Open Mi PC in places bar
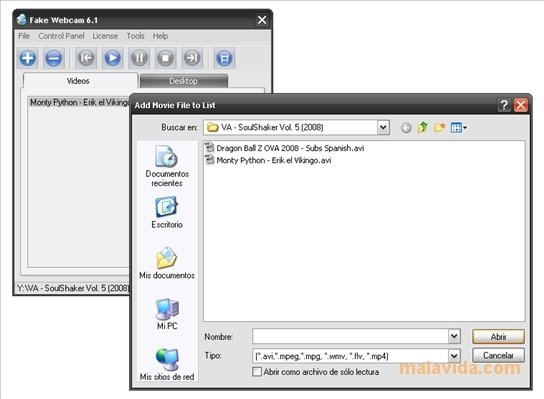This screenshot has height=399, width=544. [167, 314]
